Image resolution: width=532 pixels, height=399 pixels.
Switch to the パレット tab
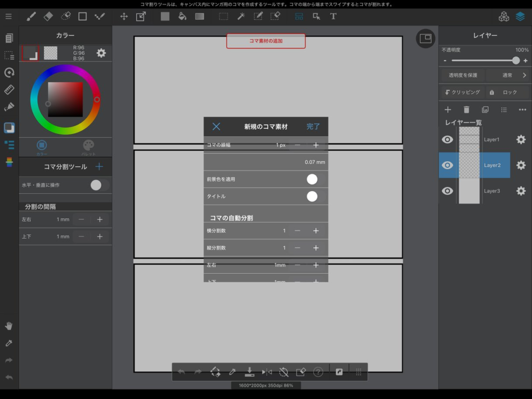click(89, 148)
